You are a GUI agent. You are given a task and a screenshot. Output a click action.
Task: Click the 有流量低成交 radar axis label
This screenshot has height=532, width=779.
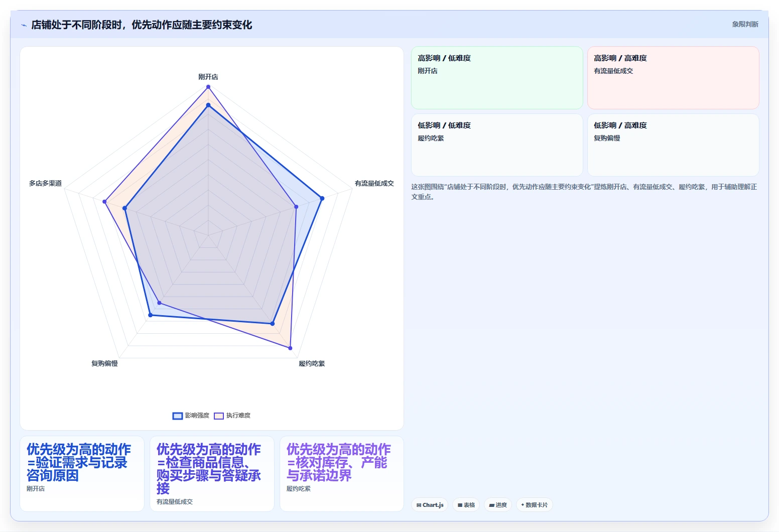point(374,183)
